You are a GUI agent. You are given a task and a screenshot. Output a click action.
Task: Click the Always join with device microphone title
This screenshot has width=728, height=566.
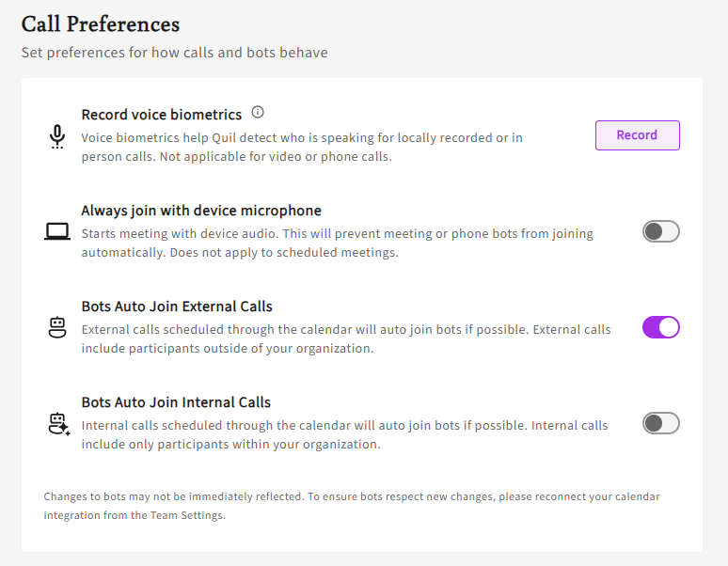tap(201, 211)
